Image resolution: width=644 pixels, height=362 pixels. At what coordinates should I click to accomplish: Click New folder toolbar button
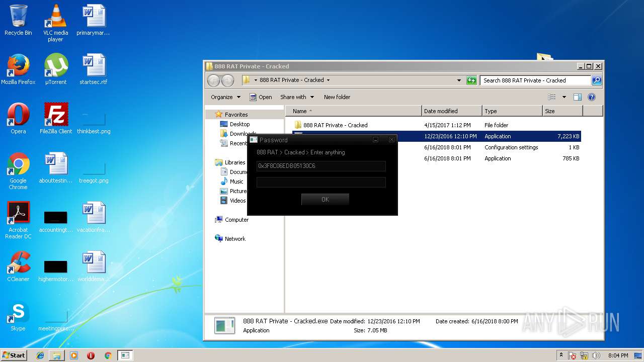tap(337, 97)
